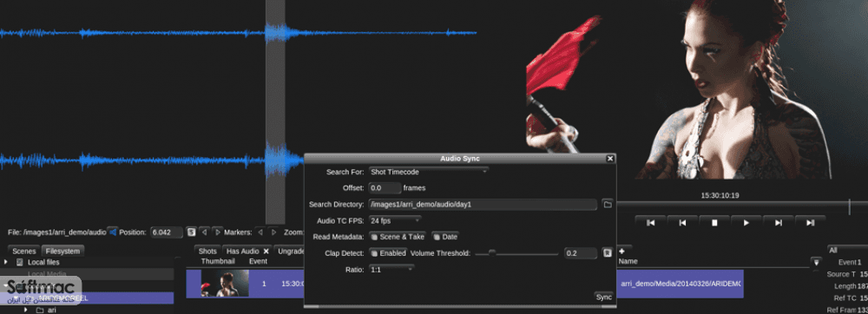Viewport: 868px width, 314px height.
Task: Click the Local Media row
Action: (87, 273)
